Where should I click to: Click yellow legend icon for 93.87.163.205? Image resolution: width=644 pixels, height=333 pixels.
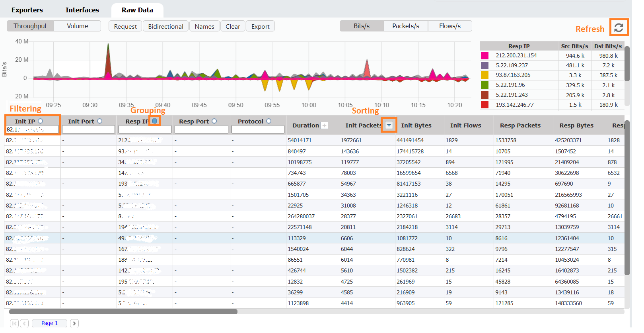pos(484,75)
